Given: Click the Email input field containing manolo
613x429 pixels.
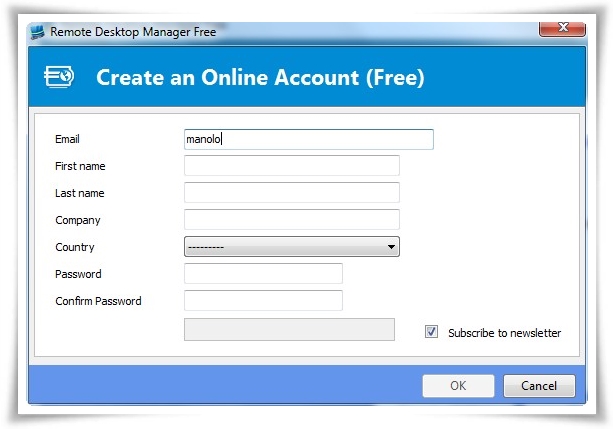Looking at the screenshot, I should click(x=308, y=139).
